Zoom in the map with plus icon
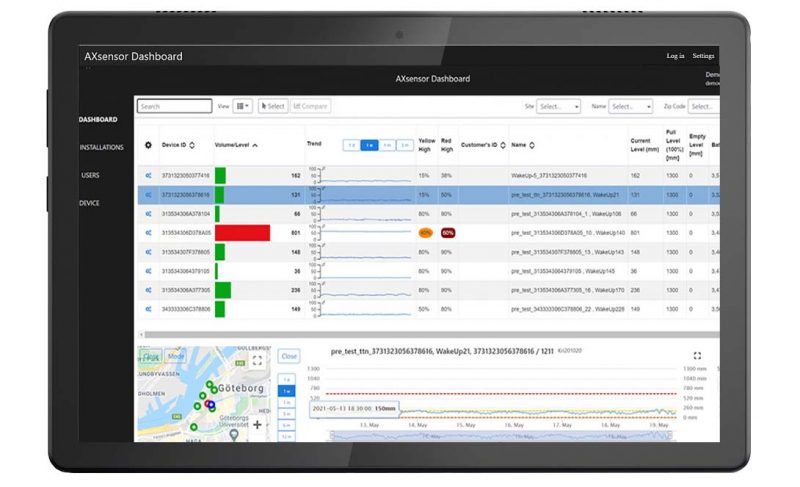Viewport: 800px width, 487px height. pos(257,424)
